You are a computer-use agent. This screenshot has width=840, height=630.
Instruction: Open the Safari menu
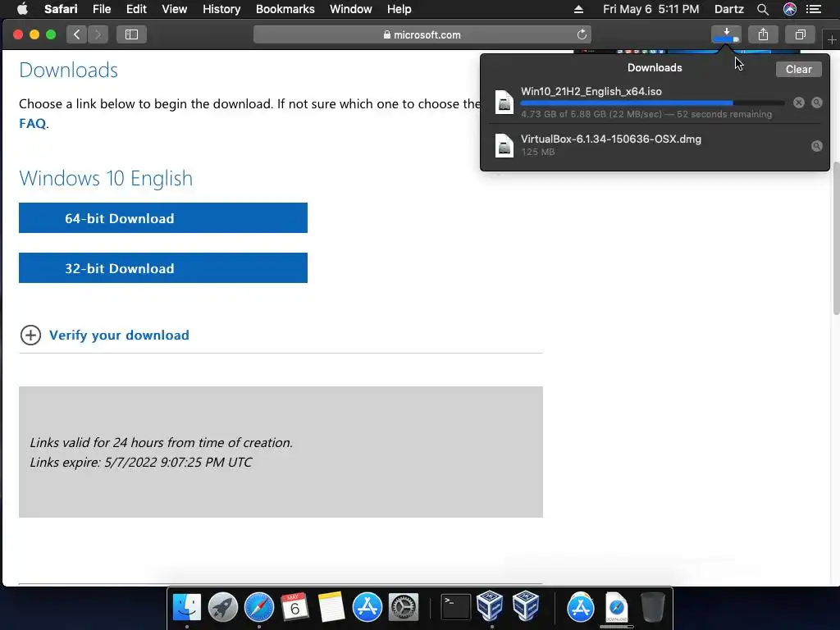click(61, 9)
